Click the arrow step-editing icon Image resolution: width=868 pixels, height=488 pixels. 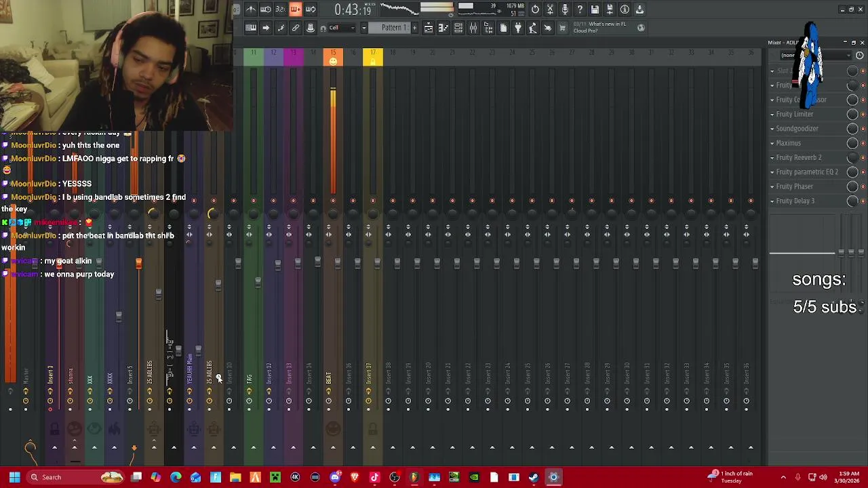(266, 28)
